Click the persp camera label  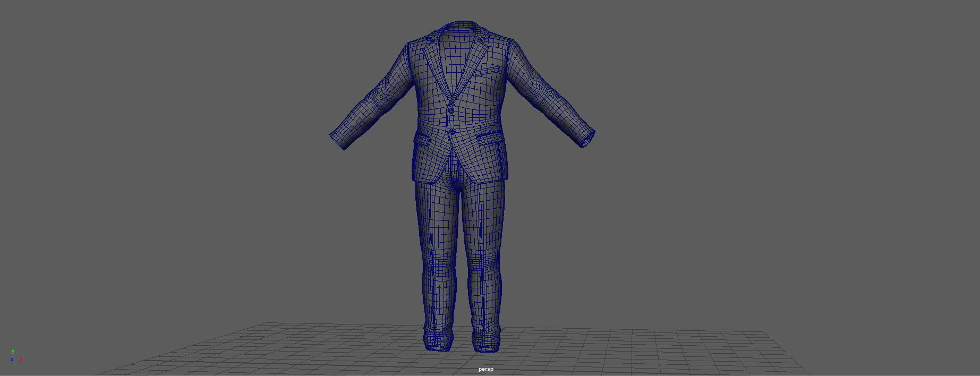[485, 369]
